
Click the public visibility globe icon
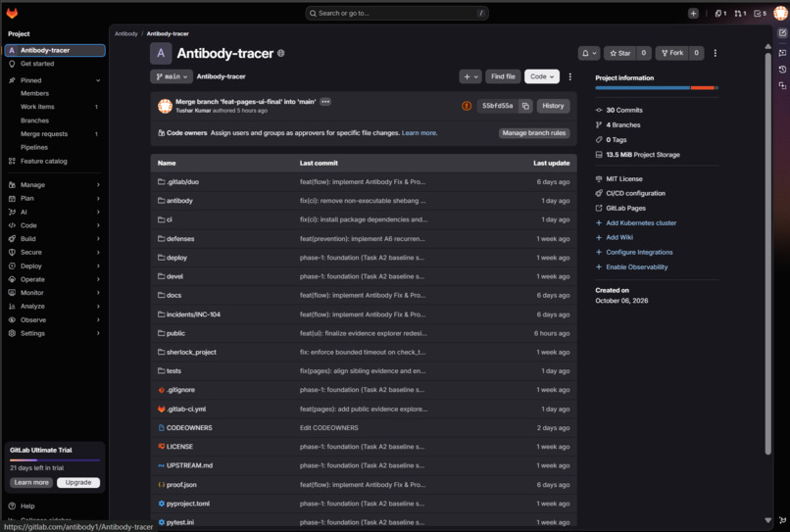(x=281, y=53)
